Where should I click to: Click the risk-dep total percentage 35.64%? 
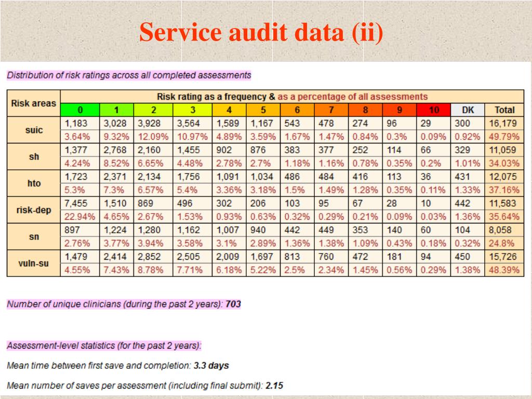click(x=504, y=217)
